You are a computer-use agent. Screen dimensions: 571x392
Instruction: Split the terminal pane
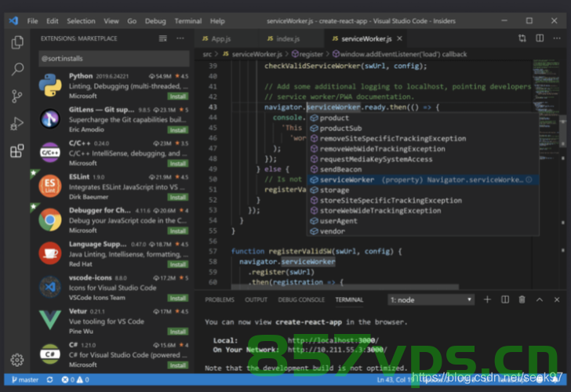tap(505, 299)
